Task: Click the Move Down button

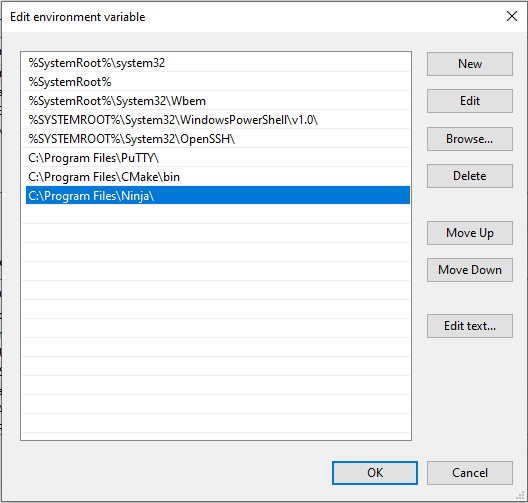Action: [x=470, y=270]
